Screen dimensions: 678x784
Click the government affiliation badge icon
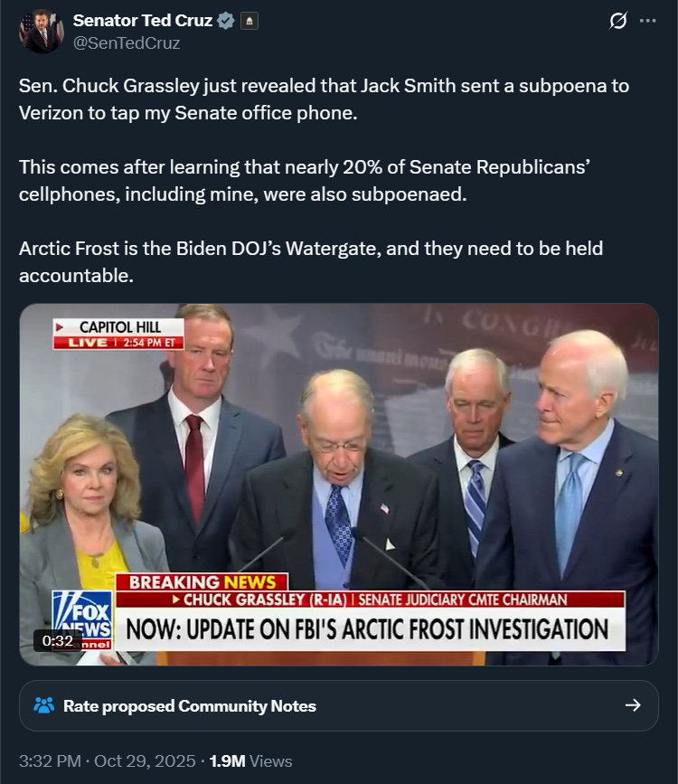pos(249,21)
